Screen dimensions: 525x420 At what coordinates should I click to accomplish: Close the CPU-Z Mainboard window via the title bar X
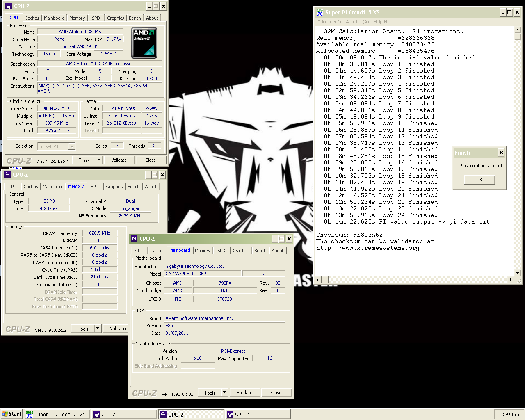pyautogui.click(x=289, y=239)
